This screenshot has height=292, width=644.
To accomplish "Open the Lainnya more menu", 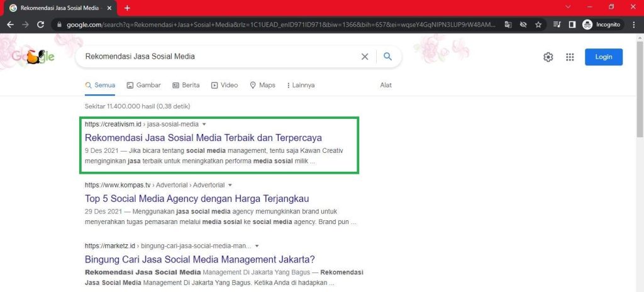I will [x=301, y=85].
